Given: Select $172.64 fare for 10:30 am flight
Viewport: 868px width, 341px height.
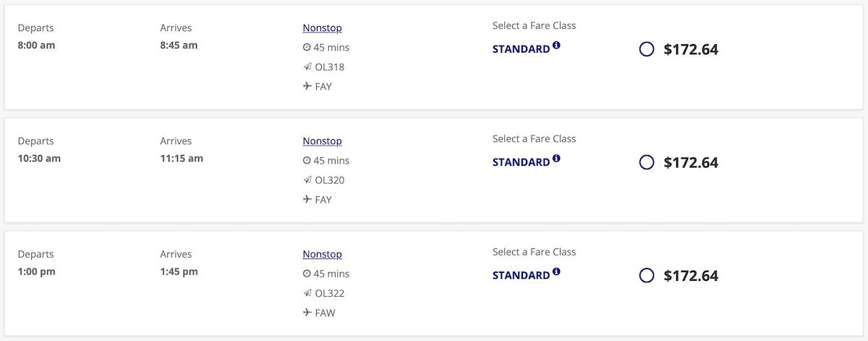Looking at the screenshot, I should (x=647, y=162).
